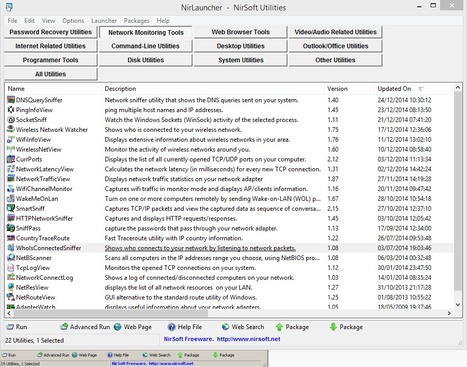Viewport: 467px width, 367px height.
Task: Click the WhoIsConnectedSniffer row icon
Action: coord(11,248)
